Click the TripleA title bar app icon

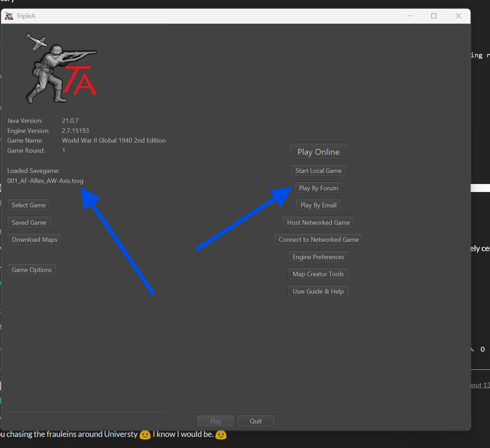(x=9, y=16)
